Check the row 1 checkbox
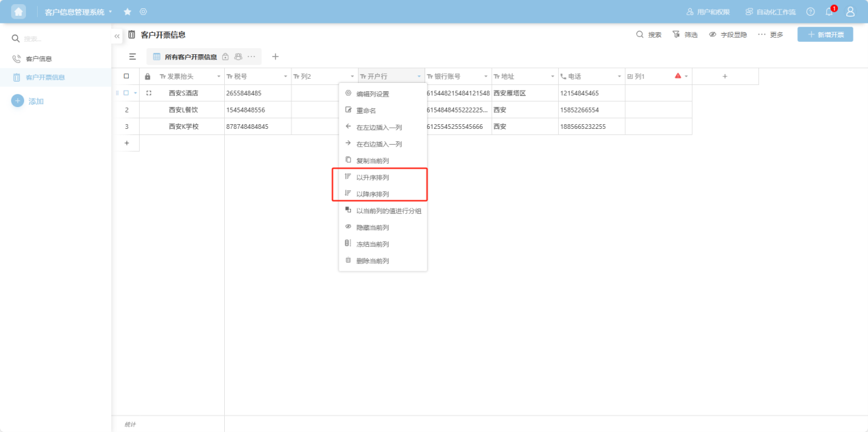The image size is (868, 432). point(126,93)
